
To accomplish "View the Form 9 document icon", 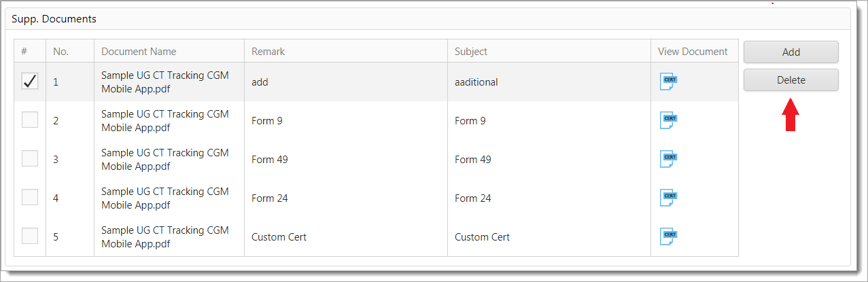I will [x=669, y=120].
